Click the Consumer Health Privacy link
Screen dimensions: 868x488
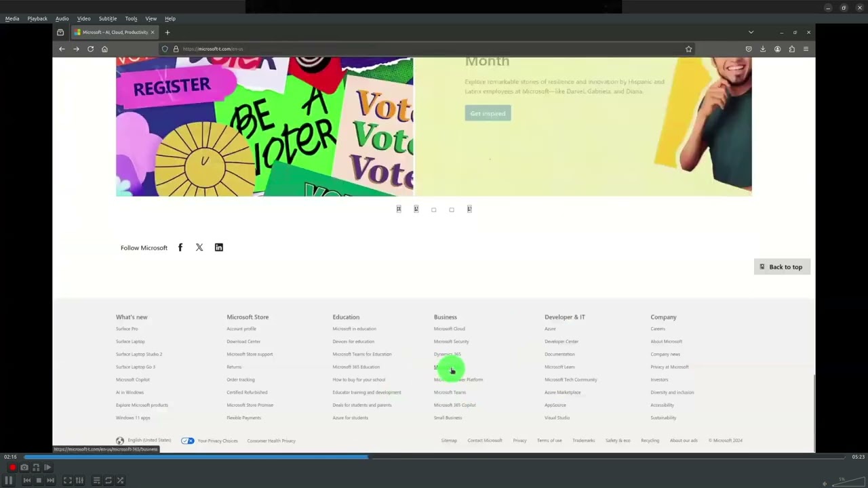271,441
